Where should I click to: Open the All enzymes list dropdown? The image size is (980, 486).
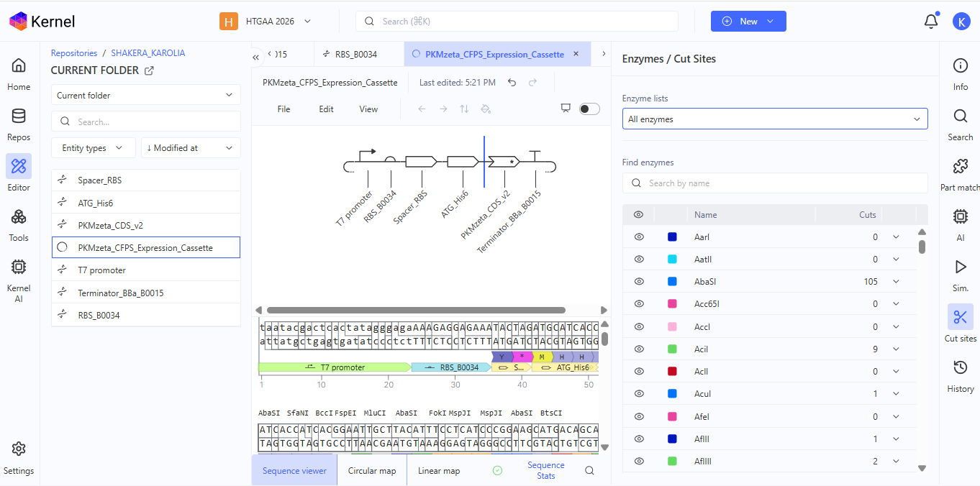[775, 119]
